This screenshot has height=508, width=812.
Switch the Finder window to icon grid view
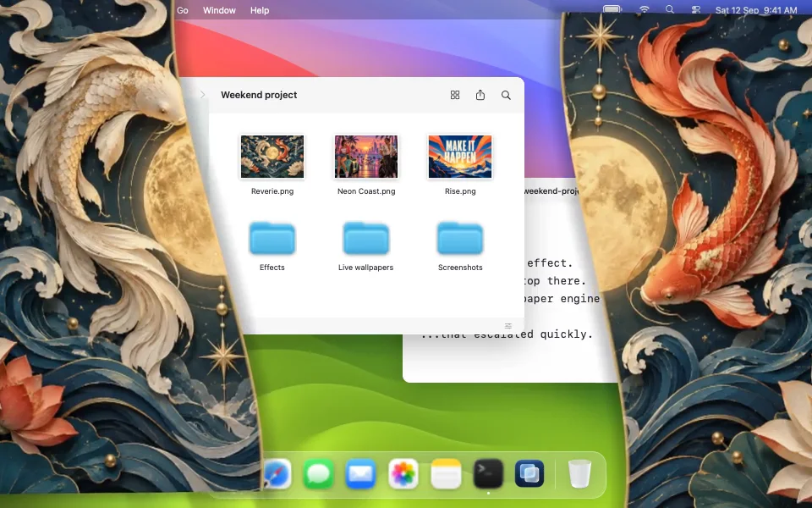point(455,95)
